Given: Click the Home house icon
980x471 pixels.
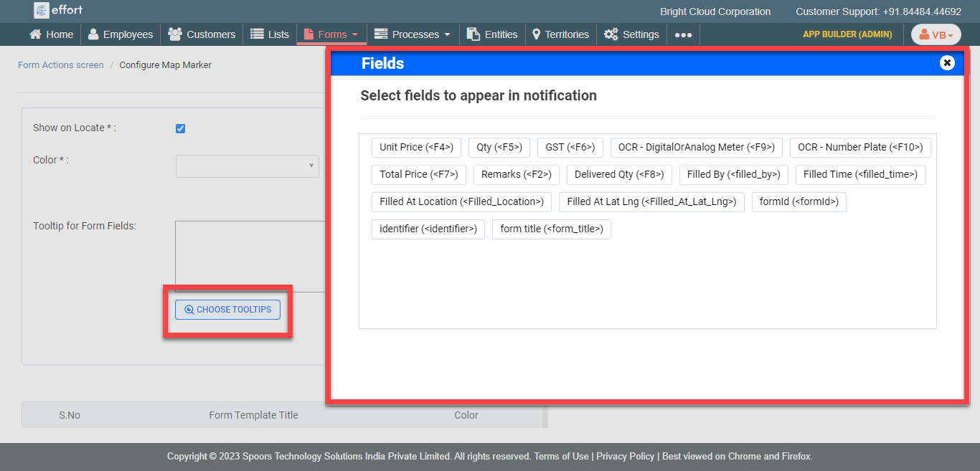Looking at the screenshot, I should click(x=35, y=34).
